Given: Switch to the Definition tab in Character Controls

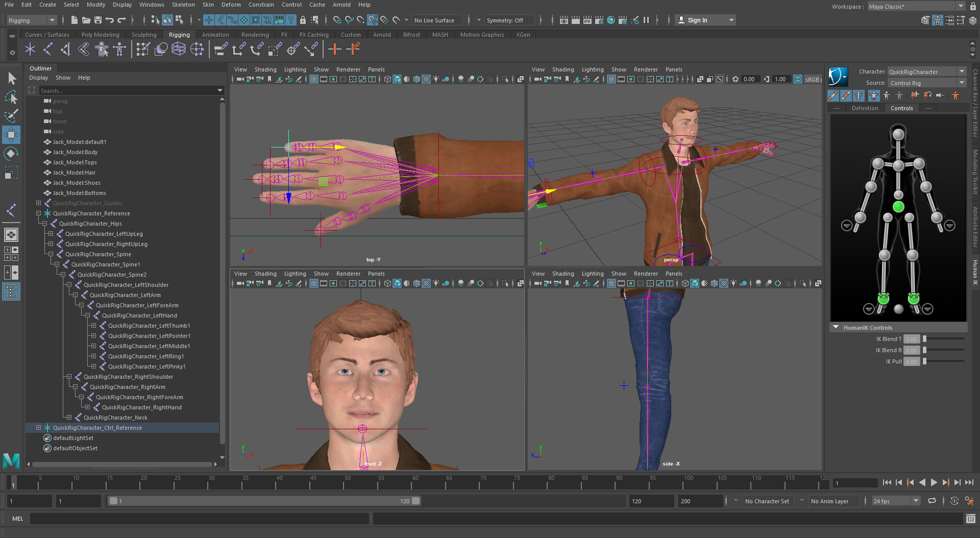Looking at the screenshot, I should [865, 108].
